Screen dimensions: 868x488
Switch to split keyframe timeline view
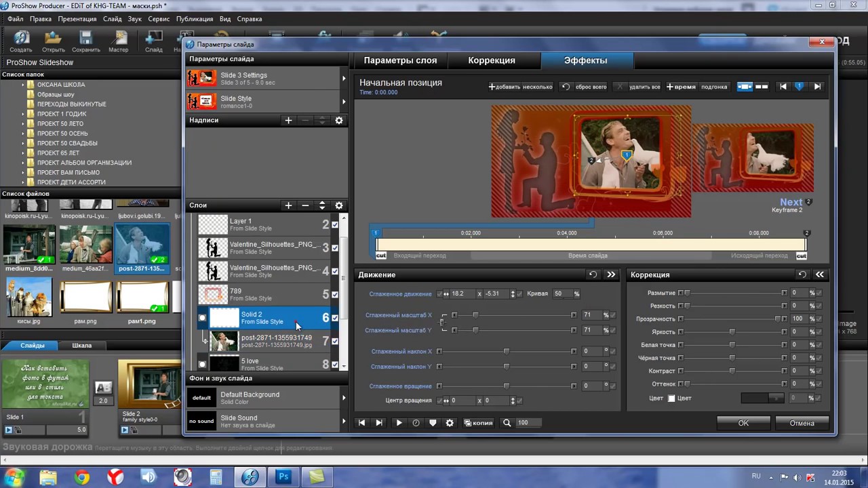click(762, 87)
